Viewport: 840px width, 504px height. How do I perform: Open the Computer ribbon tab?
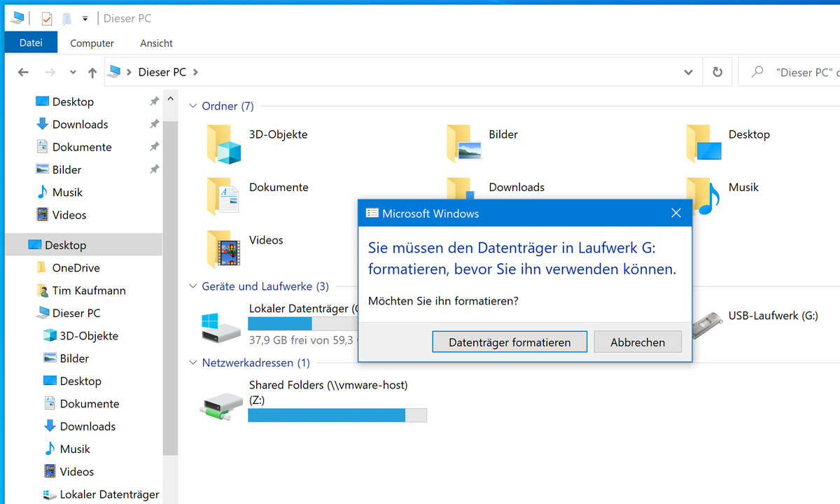(92, 43)
